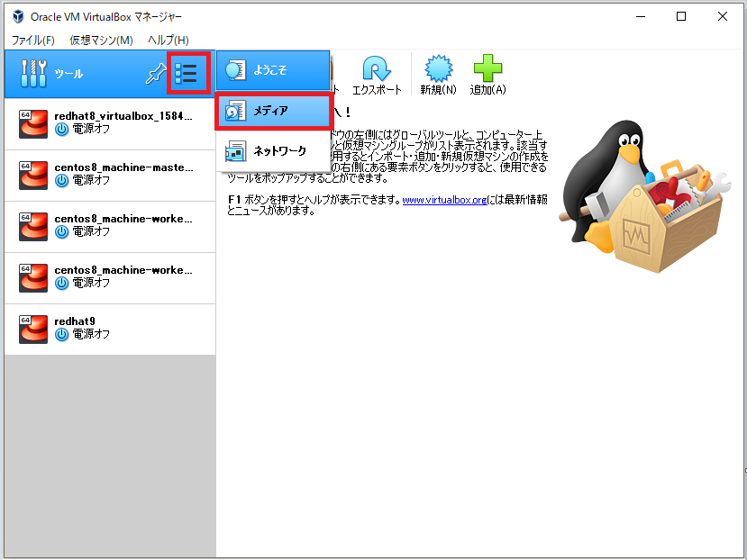
Task: Click the ツール wrench and screwdriver icon
Action: click(33, 73)
